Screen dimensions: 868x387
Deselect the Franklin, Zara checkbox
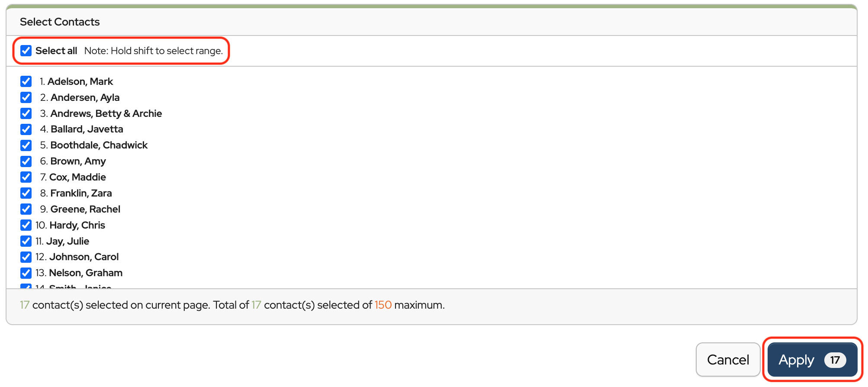click(26, 193)
